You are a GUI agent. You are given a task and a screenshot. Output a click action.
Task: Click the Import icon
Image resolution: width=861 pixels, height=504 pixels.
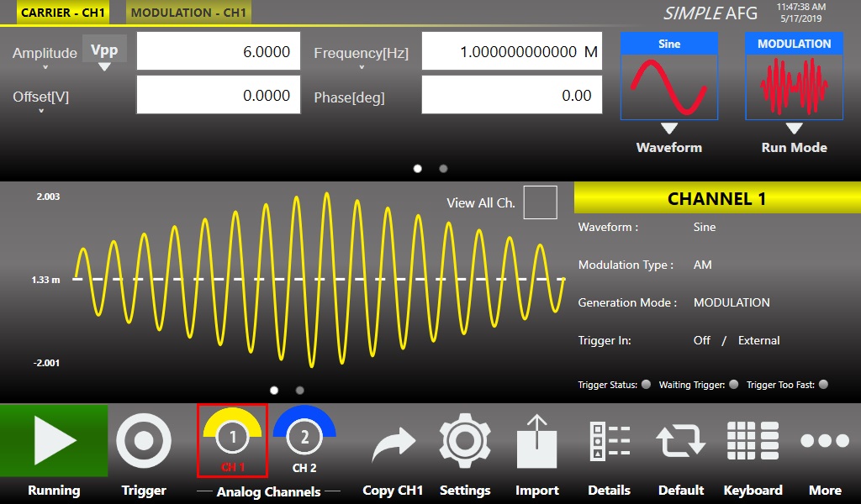click(536, 441)
